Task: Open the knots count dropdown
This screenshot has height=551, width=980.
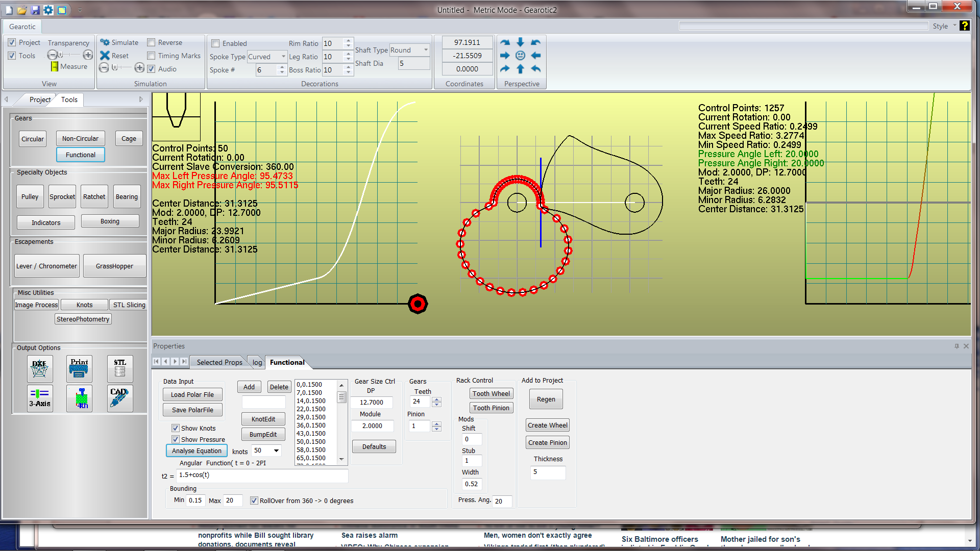Action: point(276,450)
